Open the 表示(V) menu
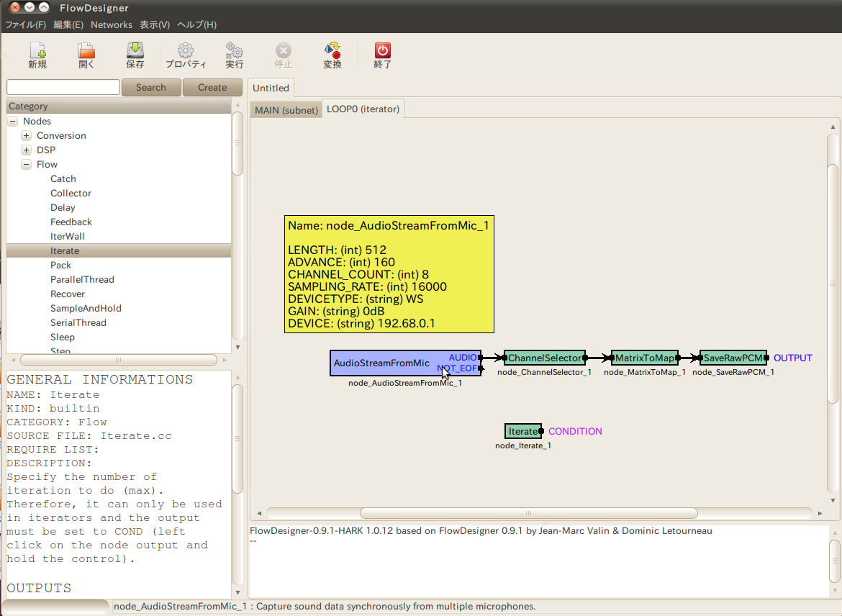842x616 pixels. click(155, 24)
